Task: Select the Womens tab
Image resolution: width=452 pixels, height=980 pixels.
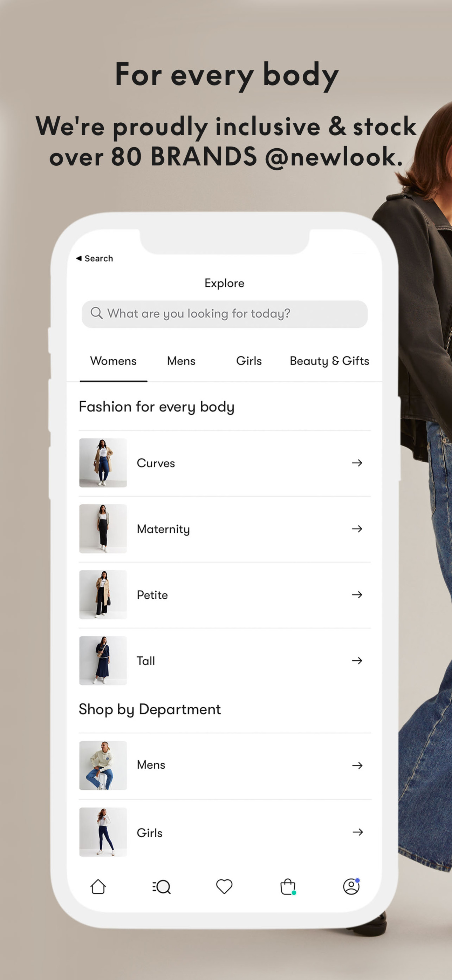Action: [x=114, y=361]
